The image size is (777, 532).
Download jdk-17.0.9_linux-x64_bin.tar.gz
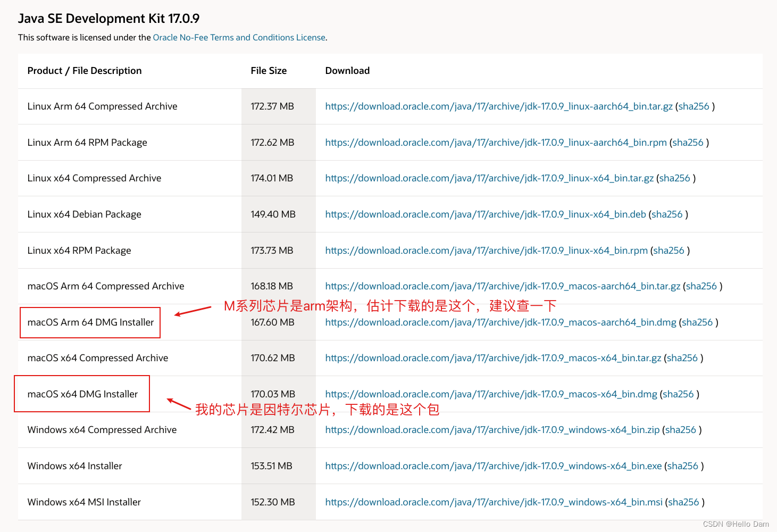tap(489, 178)
